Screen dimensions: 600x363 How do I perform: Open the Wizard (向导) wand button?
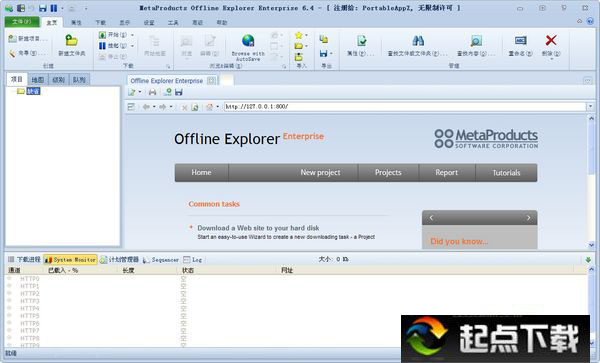[x=27, y=53]
